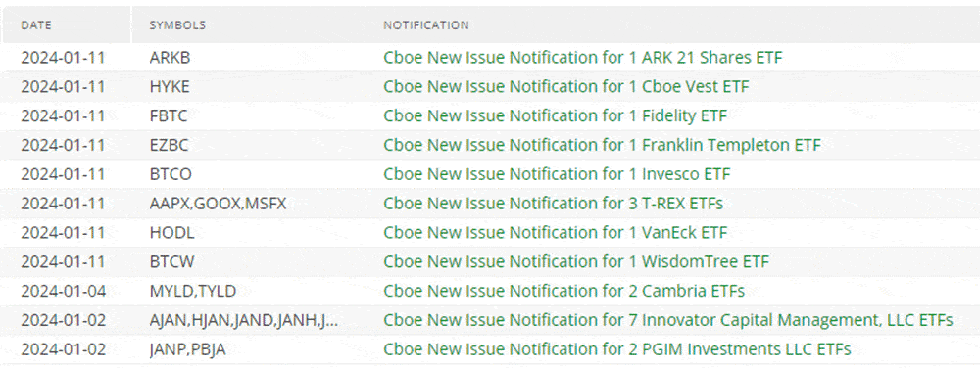
Task: Open the 2 Cambria ETFs notification
Action: 563,291
